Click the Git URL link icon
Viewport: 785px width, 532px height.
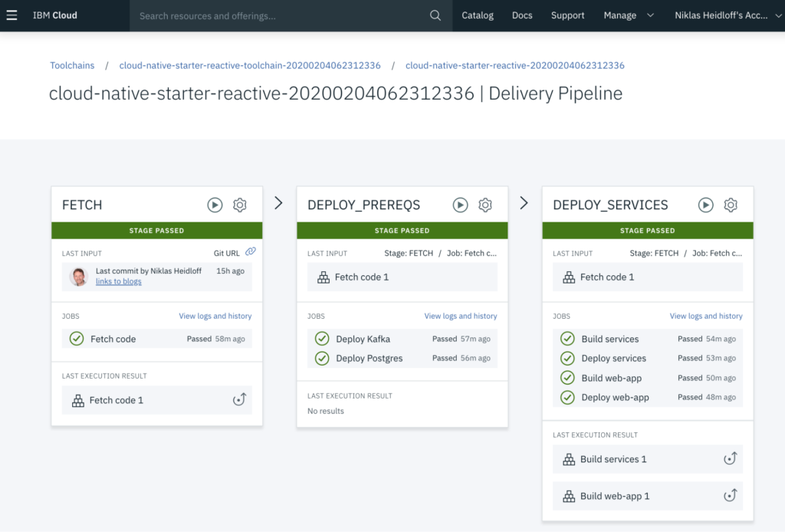pyautogui.click(x=251, y=251)
